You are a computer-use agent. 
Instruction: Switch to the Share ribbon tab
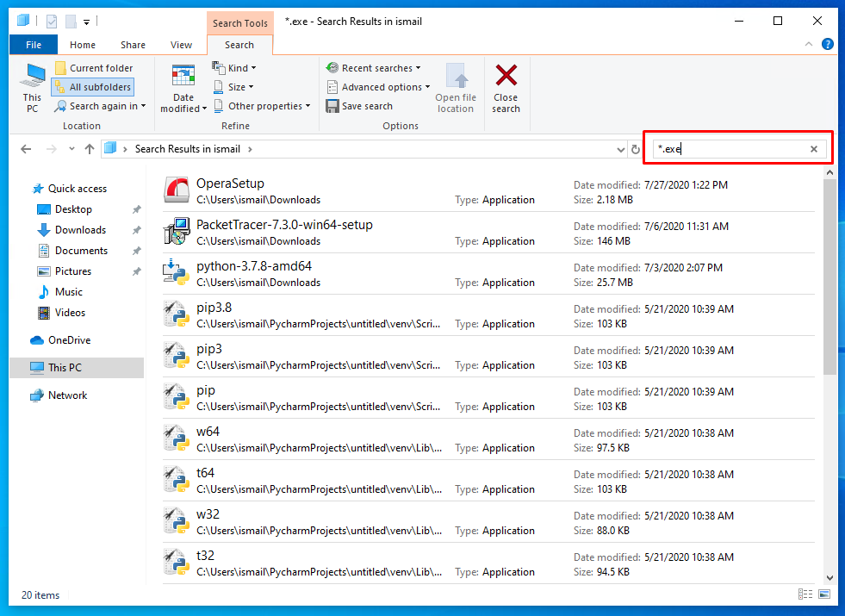coord(134,45)
